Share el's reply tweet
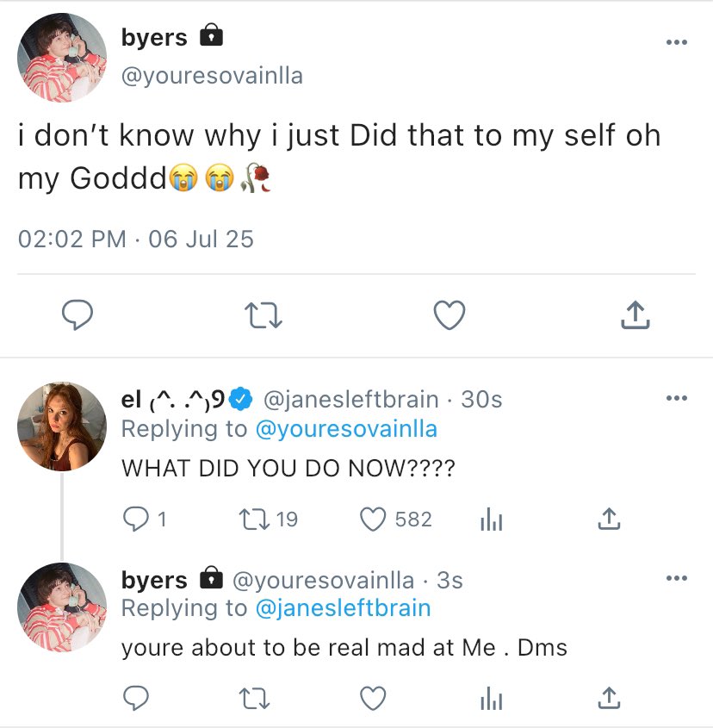Screen dimensions: 713x728 pyautogui.click(x=608, y=519)
